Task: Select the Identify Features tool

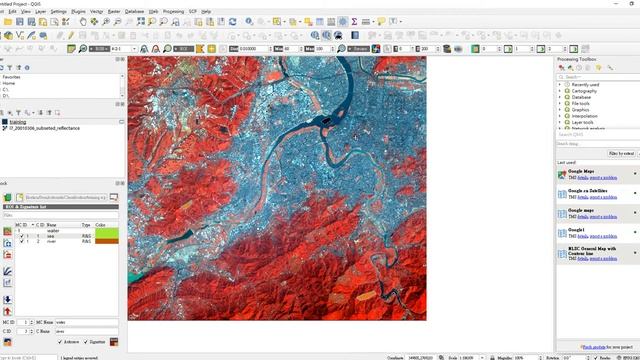Action: [x=249, y=22]
